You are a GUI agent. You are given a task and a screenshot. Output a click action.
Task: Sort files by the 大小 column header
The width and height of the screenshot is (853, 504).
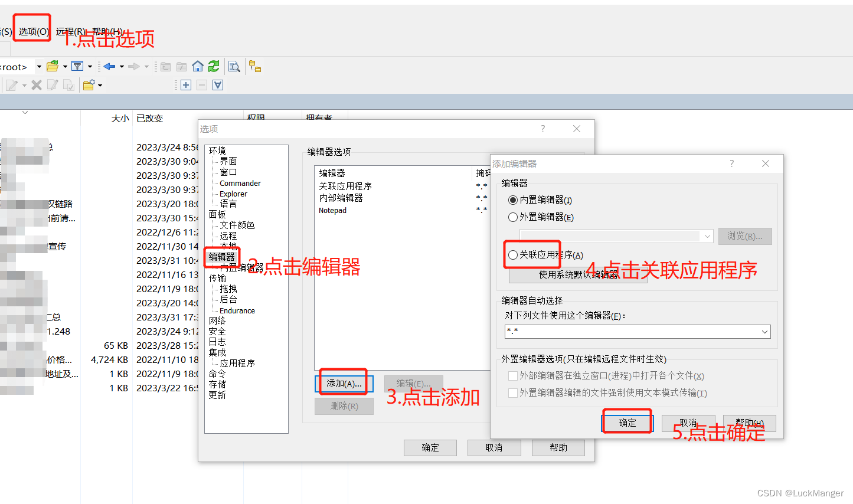120,118
